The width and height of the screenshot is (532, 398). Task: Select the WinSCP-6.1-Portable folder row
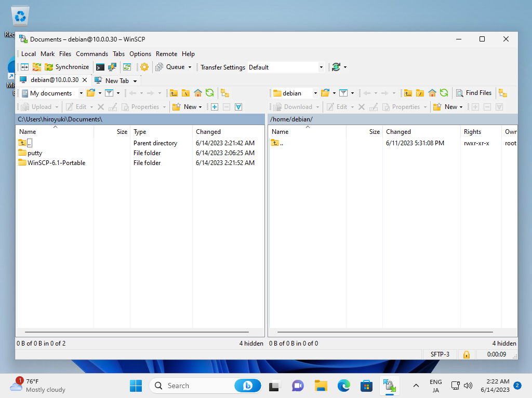coord(140,163)
